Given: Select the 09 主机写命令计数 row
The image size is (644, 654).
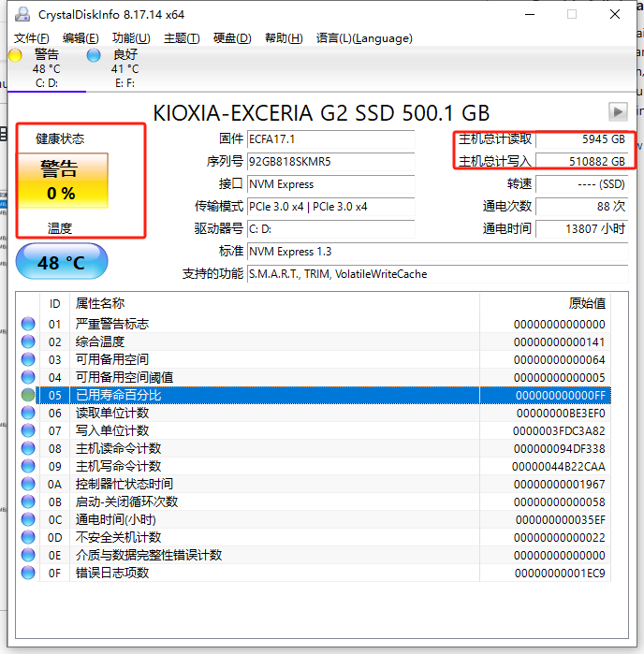Looking at the screenshot, I should [315, 466].
